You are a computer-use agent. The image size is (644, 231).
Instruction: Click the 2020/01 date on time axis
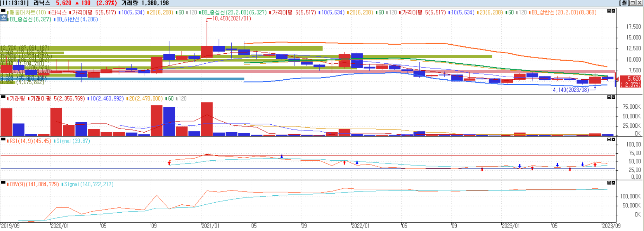click(60, 226)
